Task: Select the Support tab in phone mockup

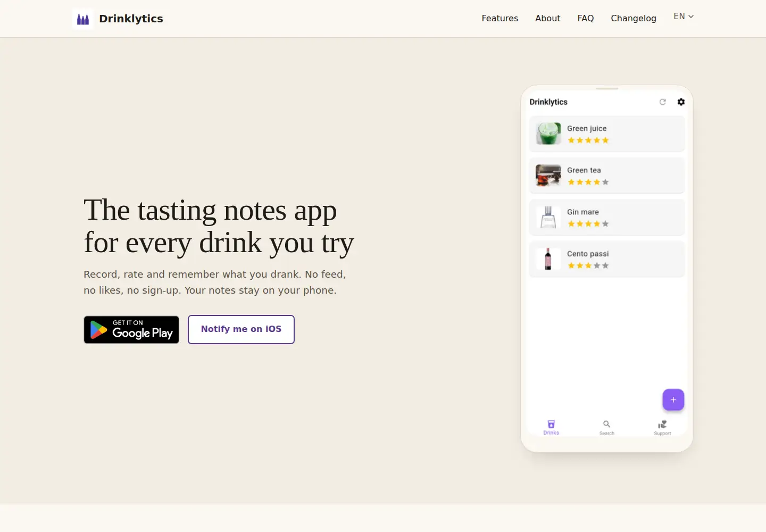Action: [x=662, y=427]
